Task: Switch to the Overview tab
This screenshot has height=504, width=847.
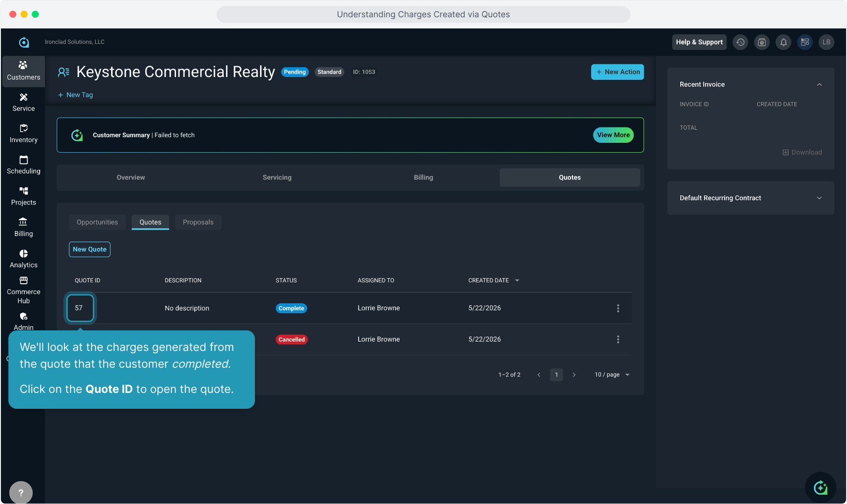Action: point(131,177)
